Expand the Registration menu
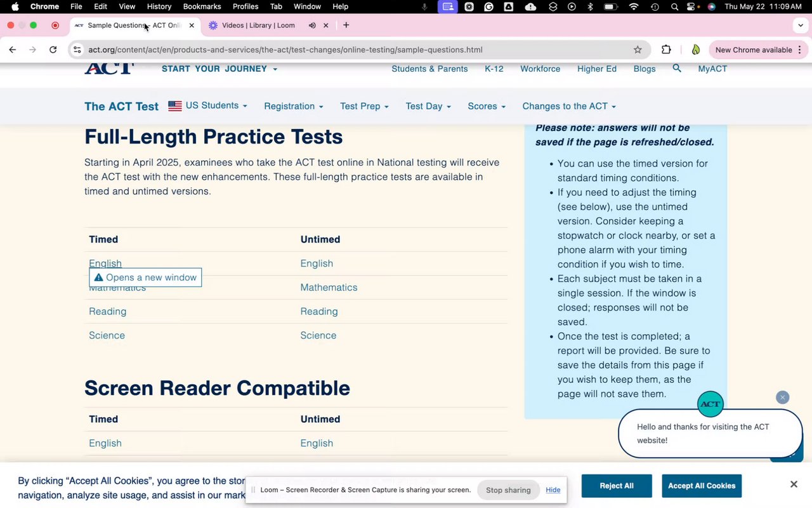The image size is (812, 508). pyautogui.click(x=294, y=106)
